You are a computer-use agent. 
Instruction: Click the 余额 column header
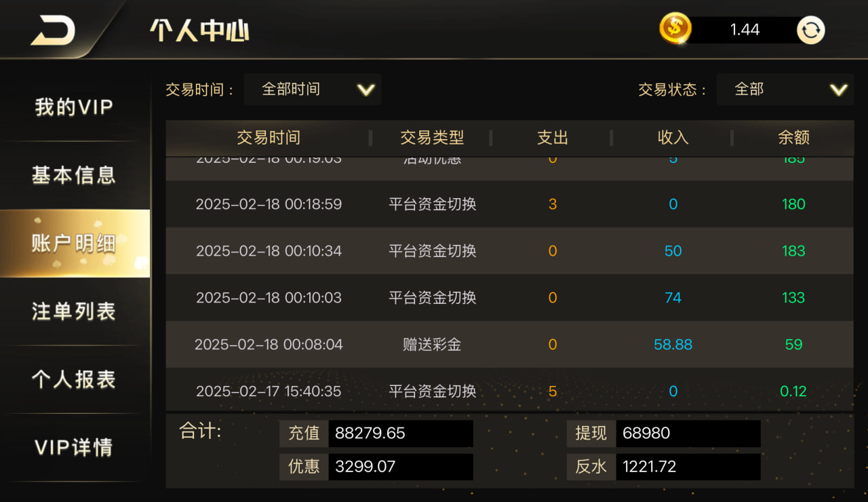pyautogui.click(x=793, y=138)
